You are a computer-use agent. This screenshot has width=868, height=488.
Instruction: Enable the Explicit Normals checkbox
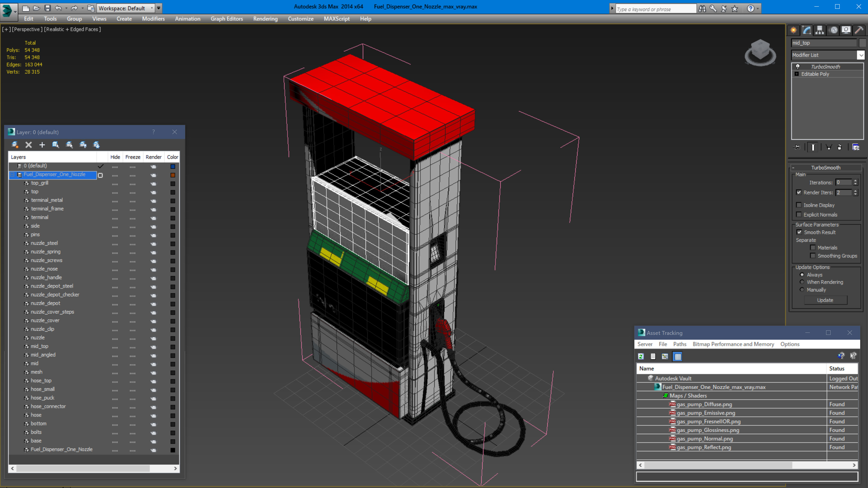(x=799, y=214)
